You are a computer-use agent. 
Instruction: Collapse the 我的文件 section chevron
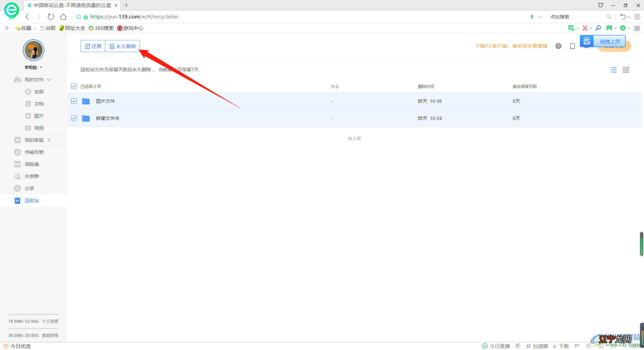[x=49, y=80]
